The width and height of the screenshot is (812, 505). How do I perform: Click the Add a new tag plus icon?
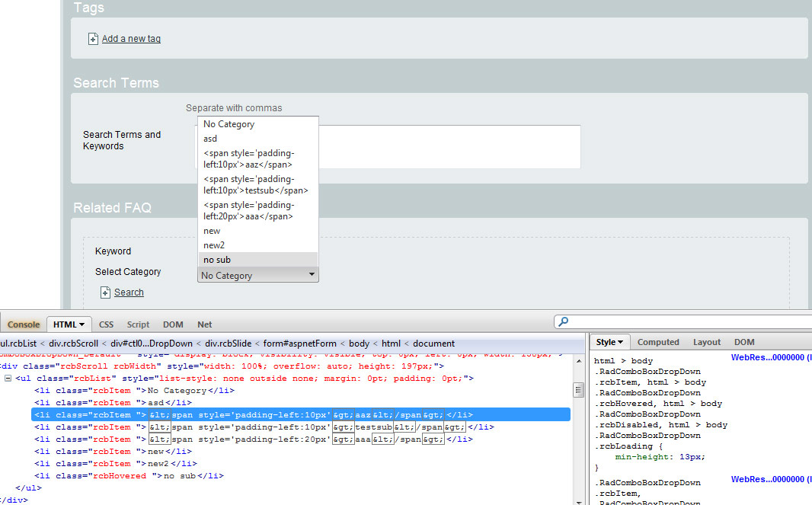point(93,39)
